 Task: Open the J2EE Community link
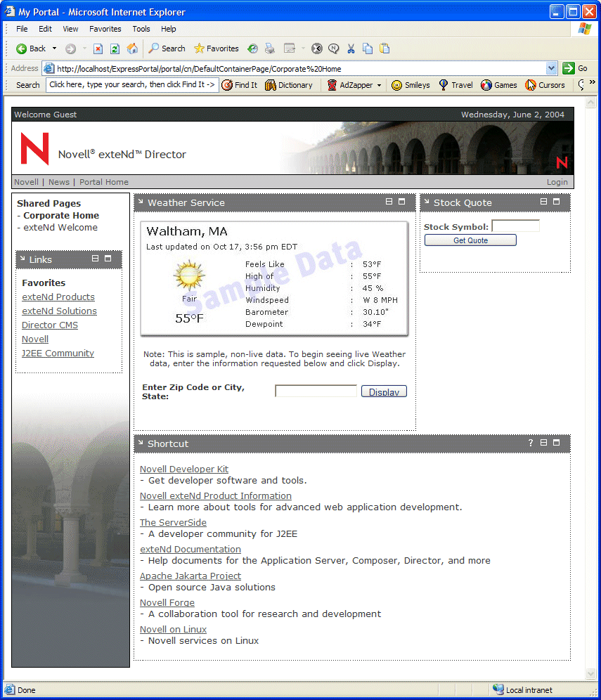click(x=58, y=354)
